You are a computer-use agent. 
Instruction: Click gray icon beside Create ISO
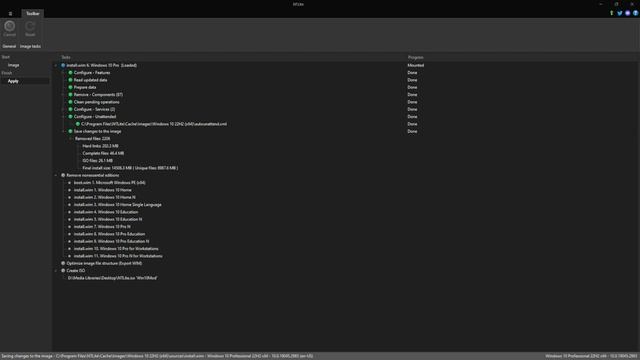pos(63,271)
